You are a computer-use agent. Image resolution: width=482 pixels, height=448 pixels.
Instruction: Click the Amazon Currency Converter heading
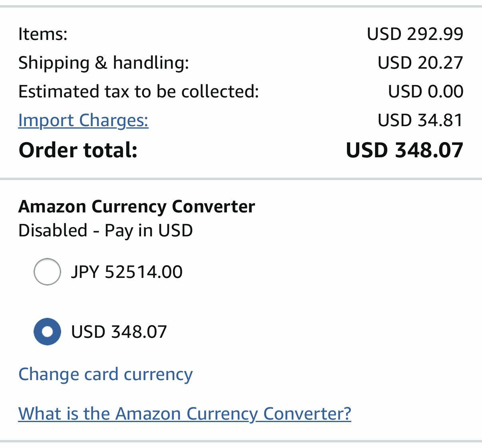click(x=137, y=206)
